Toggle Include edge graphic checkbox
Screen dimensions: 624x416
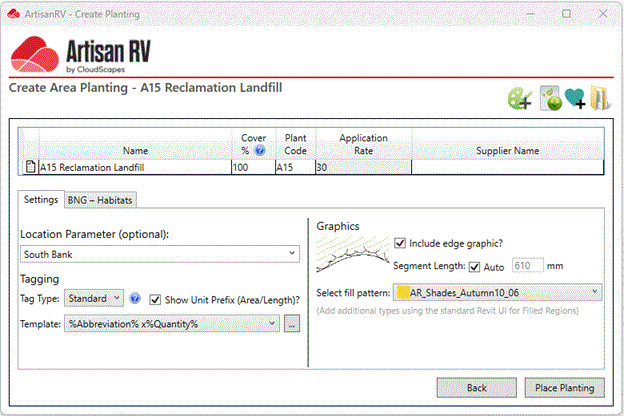tap(400, 243)
